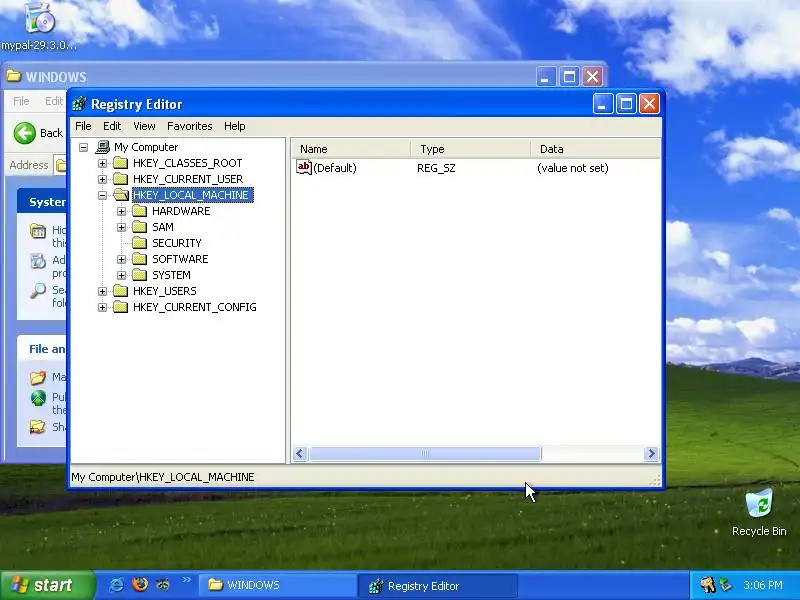Click the HKEY_CURRENT_USER folder icon
Viewport: 800px width, 600px height.
120,179
